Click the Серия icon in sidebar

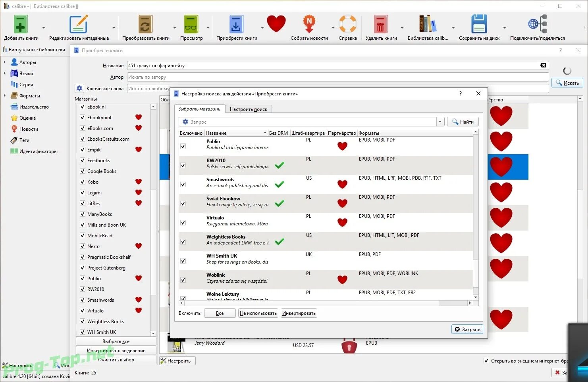[14, 84]
